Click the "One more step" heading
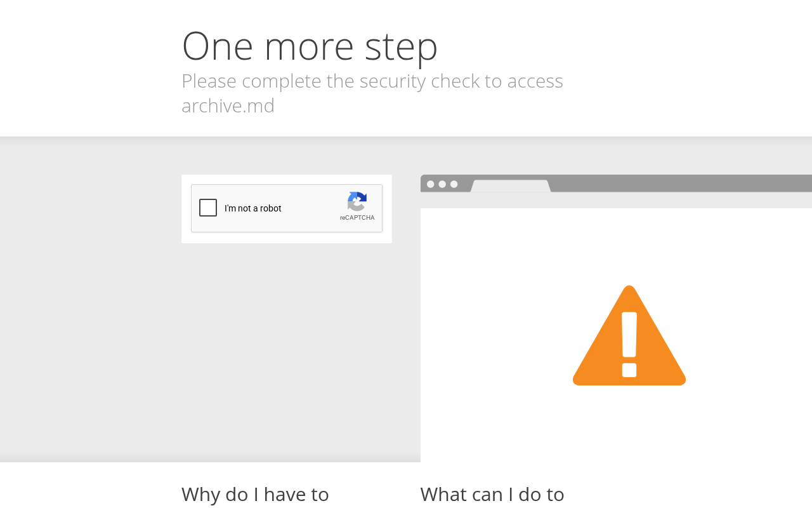The image size is (812, 508). pyautogui.click(x=310, y=46)
